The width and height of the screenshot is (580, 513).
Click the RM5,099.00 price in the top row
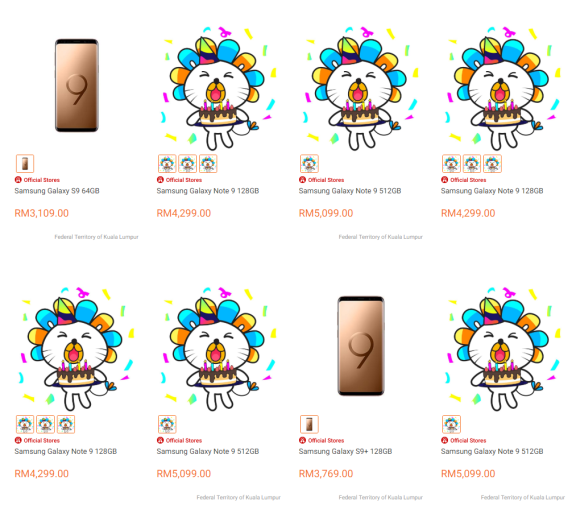[326, 213]
